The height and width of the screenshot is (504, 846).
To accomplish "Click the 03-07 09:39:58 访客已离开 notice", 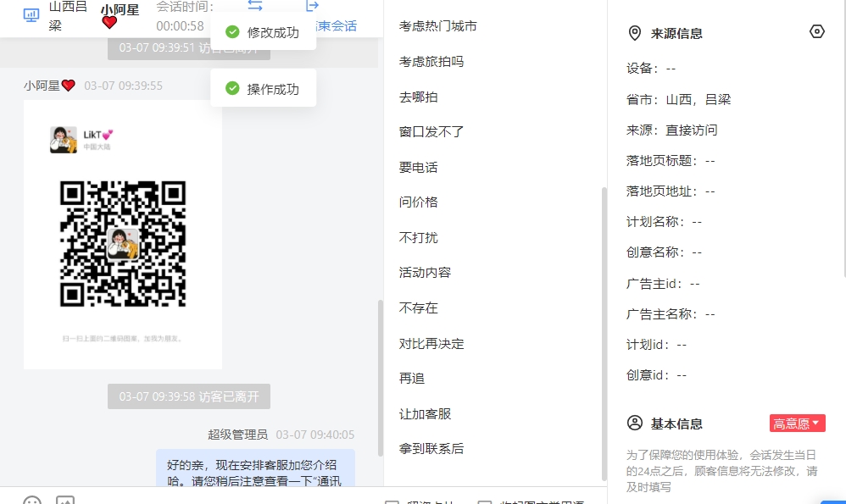I will (189, 396).
